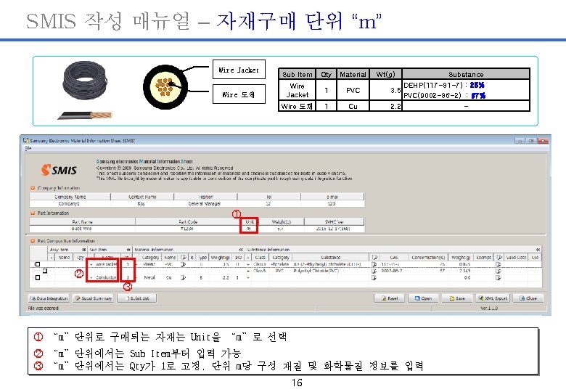Select the Metal category cell
The width and height of the screenshot is (566, 392).
click(149, 277)
